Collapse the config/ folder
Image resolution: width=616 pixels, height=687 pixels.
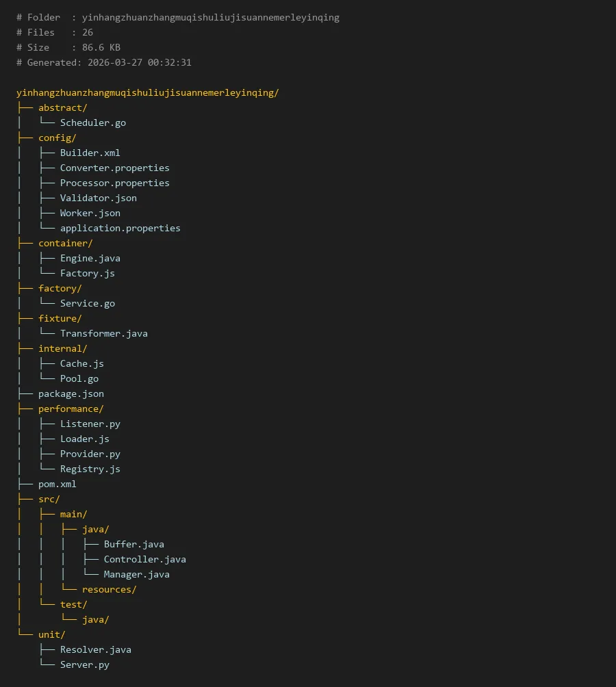[x=57, y=138]
